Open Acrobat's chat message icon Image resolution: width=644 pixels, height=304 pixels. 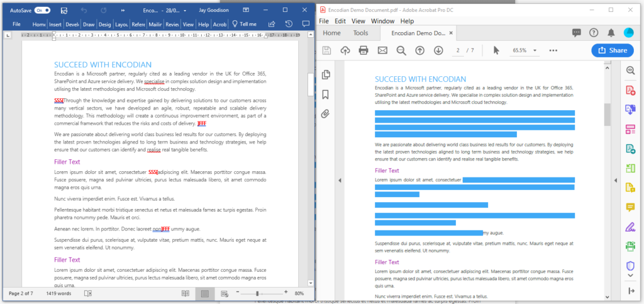pos(577,33)
